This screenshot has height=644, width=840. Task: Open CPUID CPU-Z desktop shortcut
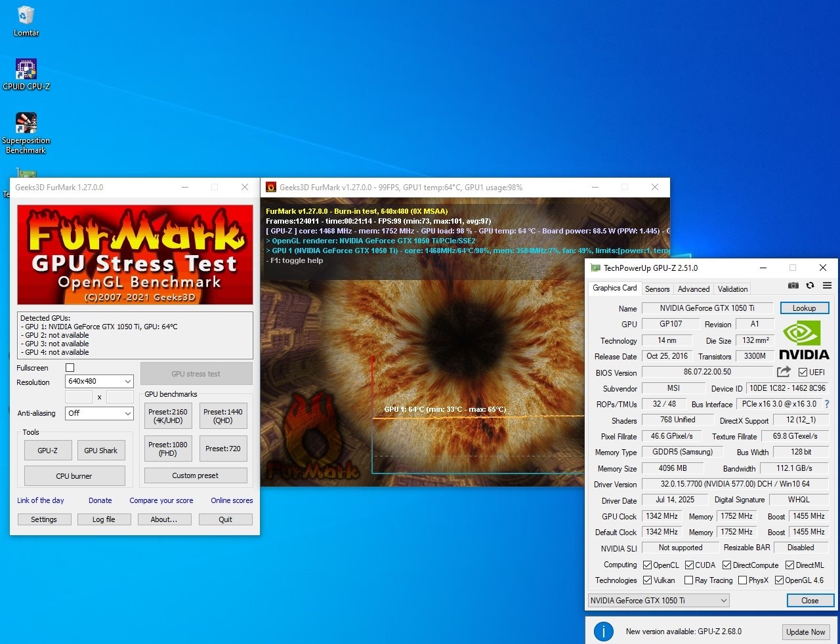26,73
